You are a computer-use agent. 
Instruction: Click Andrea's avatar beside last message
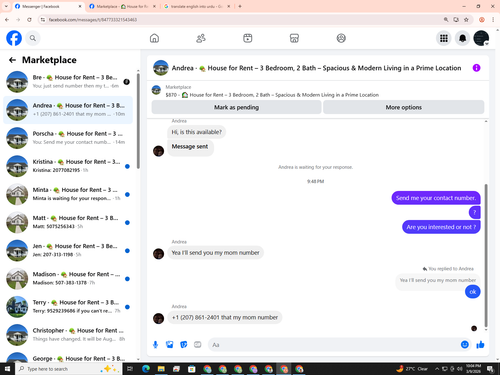[158, 318]
